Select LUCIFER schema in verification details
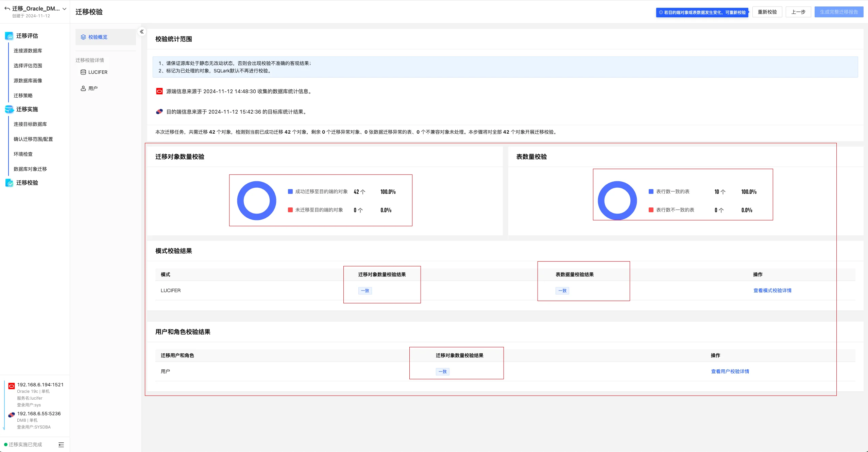The height and width of the screenshot is (452, 868). (98, 72)
